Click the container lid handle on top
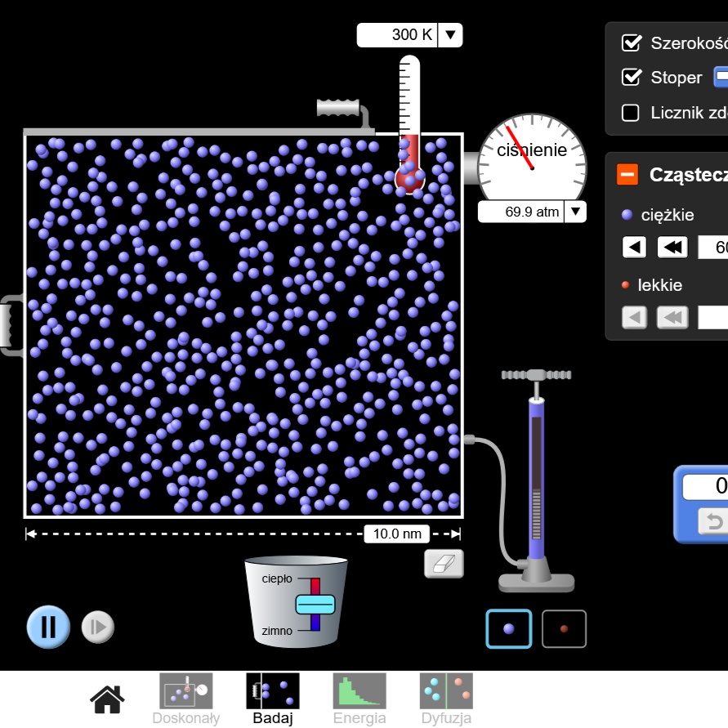Image resolution: width=728 pixels, height=728 pixels. point(338,108)
